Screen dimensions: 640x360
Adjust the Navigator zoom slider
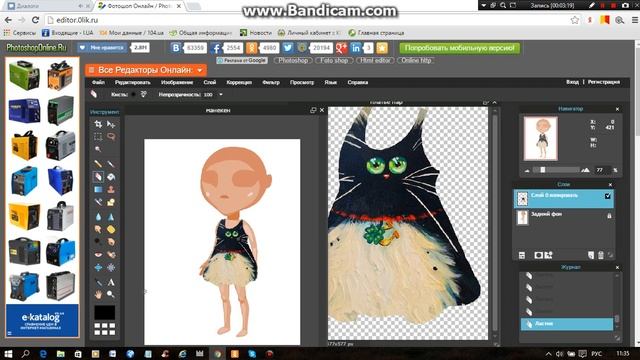(x=542, y=170)
